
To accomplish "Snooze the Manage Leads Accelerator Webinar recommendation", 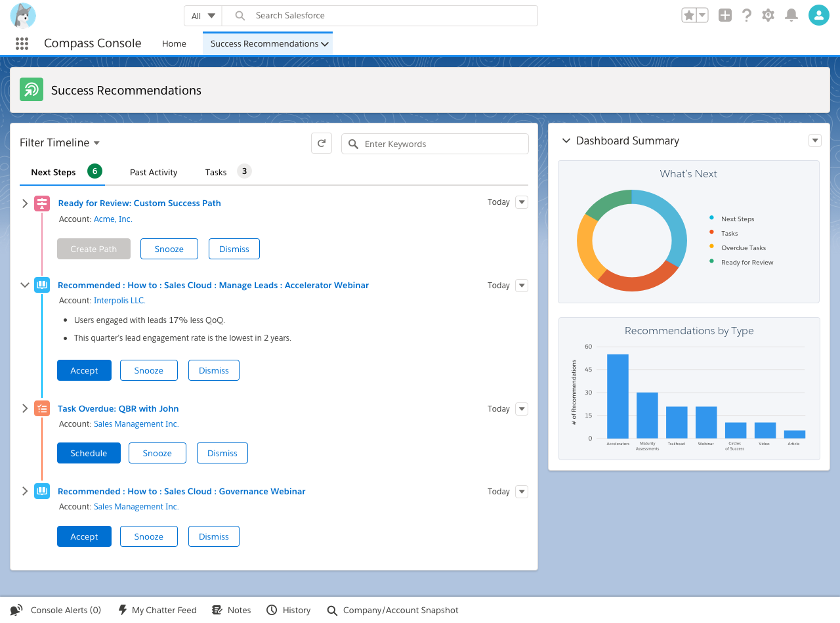I will (149, 370).
